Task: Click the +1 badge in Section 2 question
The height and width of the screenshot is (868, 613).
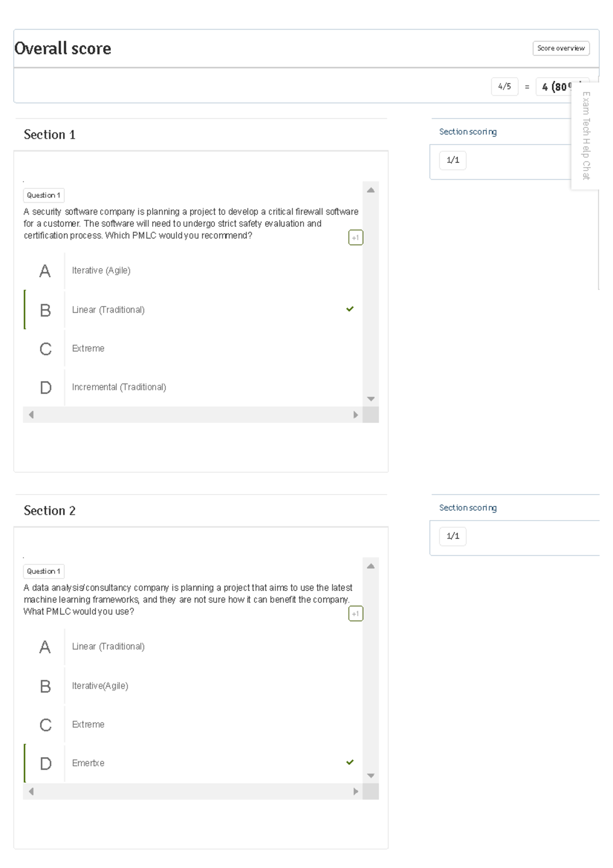Action: pos(355,613)
